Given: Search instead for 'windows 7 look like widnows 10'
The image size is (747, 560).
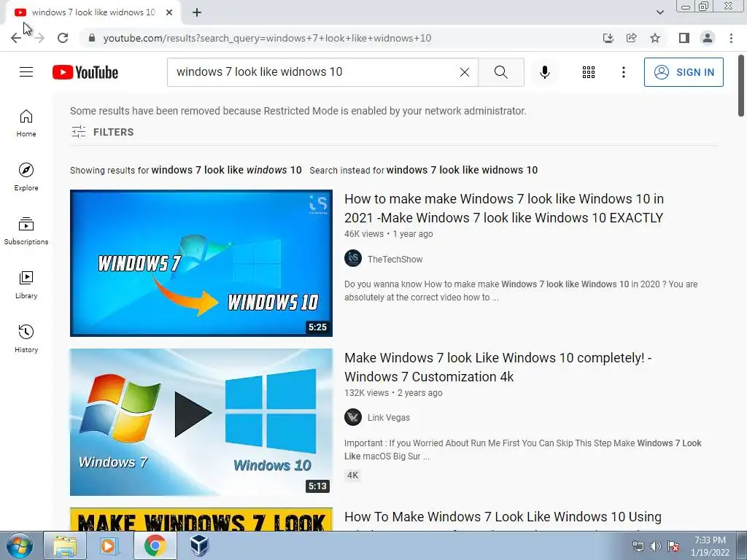Looking at the screenshot, I should (x=462, y=170).
